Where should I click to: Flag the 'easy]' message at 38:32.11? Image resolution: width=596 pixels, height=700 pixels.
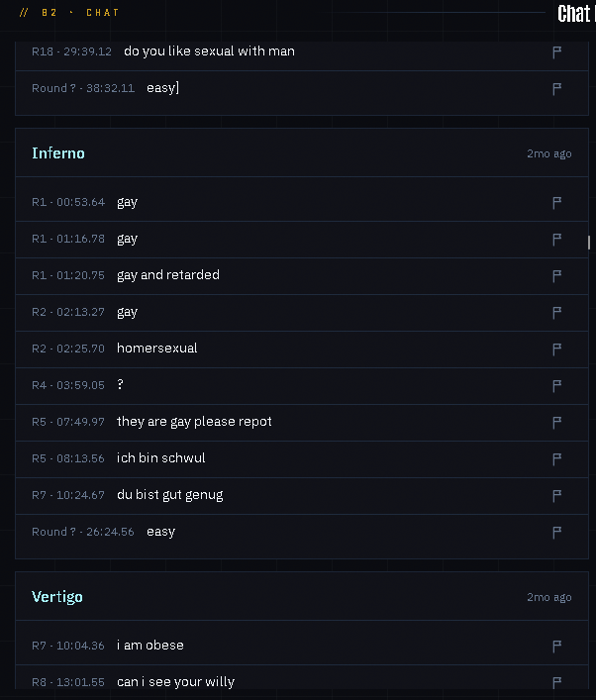[x=556, y=89]
